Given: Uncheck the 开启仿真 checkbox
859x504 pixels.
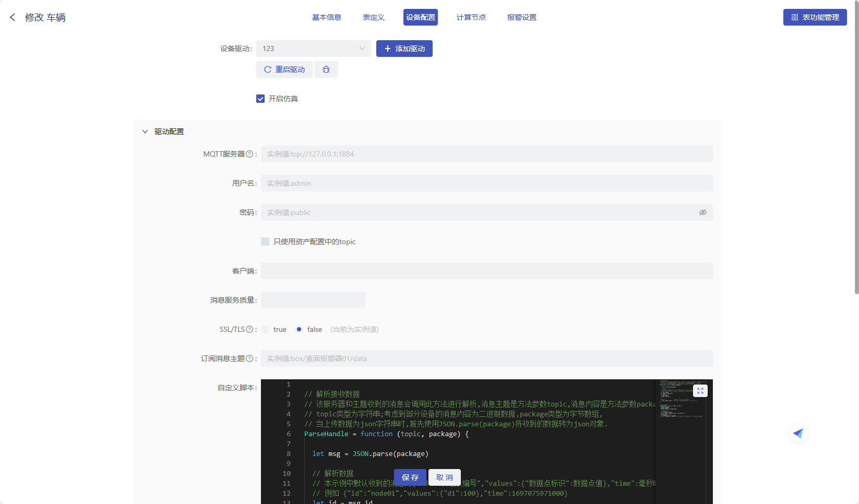Looking at the screenshot, I should coord(260,99).
